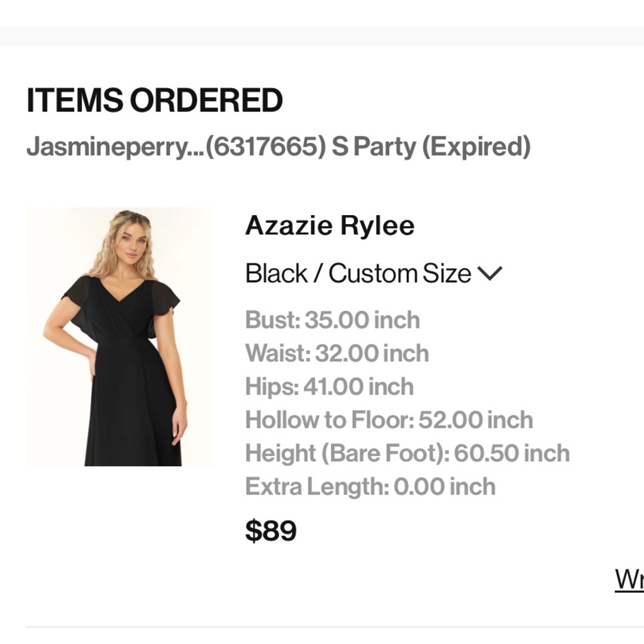Select the Azazie Rylee product name
Screen dimensions: 644x644
click(330, 225)
